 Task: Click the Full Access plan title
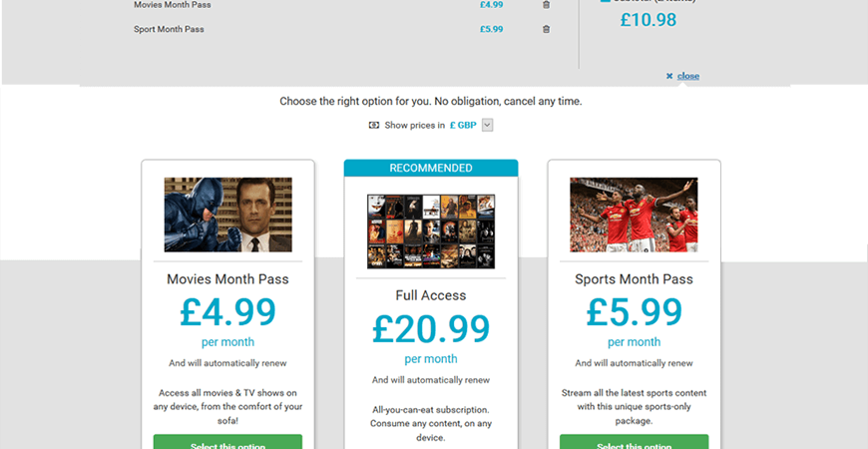(431, 295)
